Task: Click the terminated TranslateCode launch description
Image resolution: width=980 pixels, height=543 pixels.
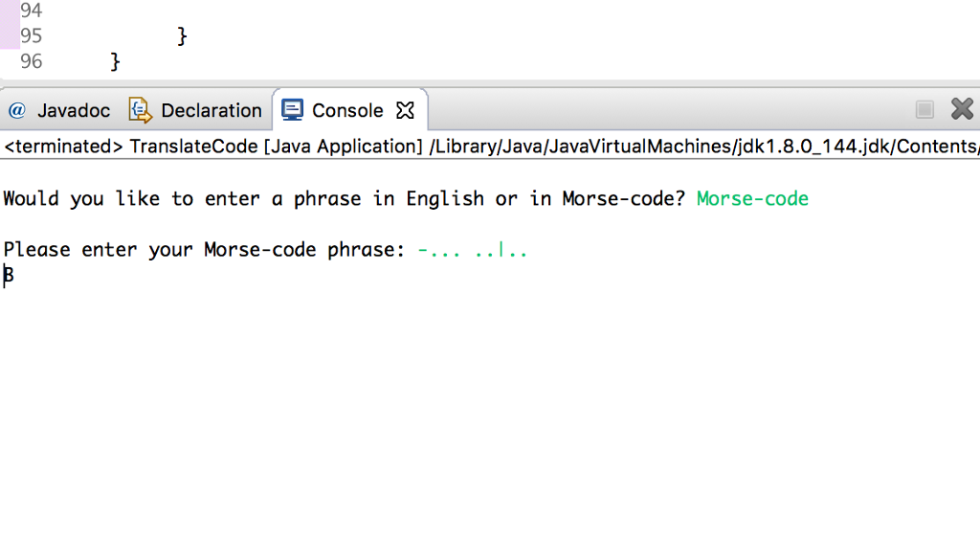Action: tap(490, 147)
